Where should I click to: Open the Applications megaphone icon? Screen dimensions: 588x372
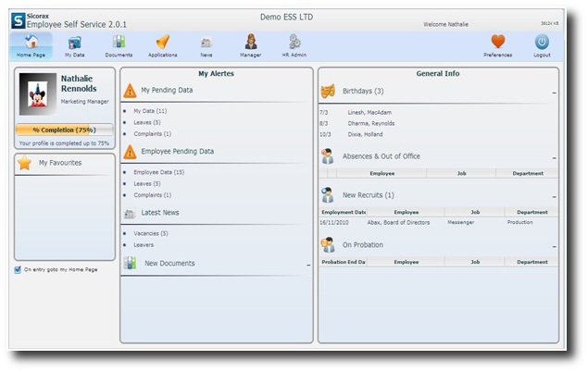162,43
